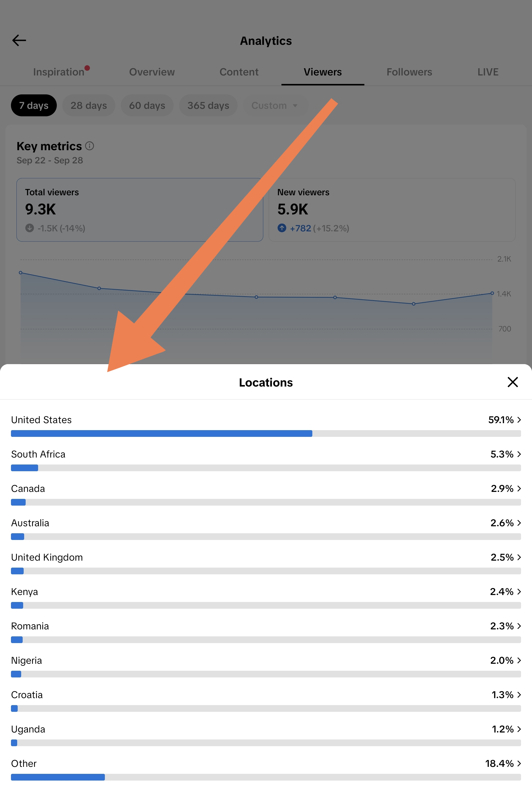The image size is (532, 797).
Task: Select the New viewers metric card
Action: click(x=392, y=210)
